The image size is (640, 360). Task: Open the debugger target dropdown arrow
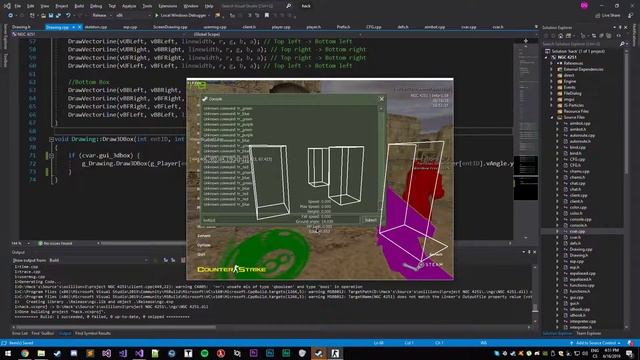click(x=209, y=16)
